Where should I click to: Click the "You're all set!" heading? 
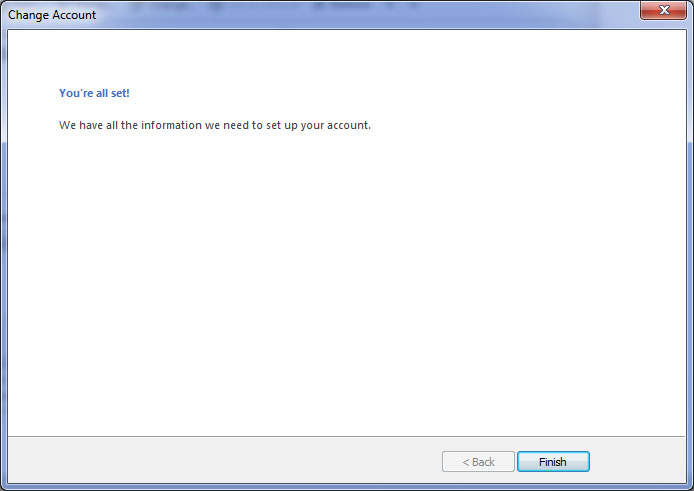click(94, 93)
